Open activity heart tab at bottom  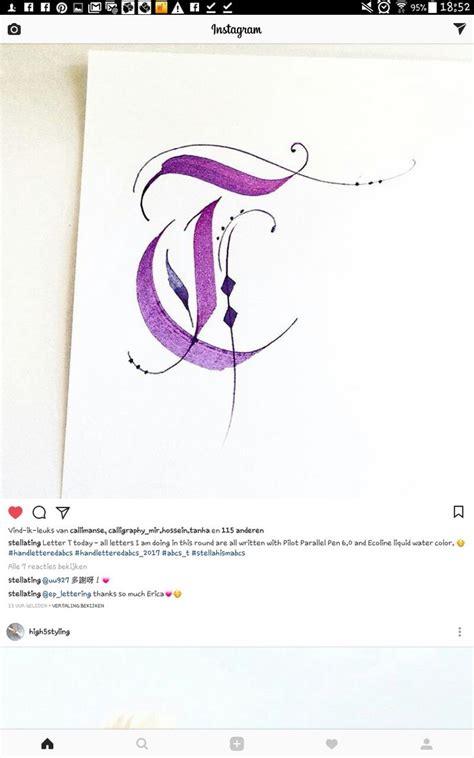[x=331, y=743]
